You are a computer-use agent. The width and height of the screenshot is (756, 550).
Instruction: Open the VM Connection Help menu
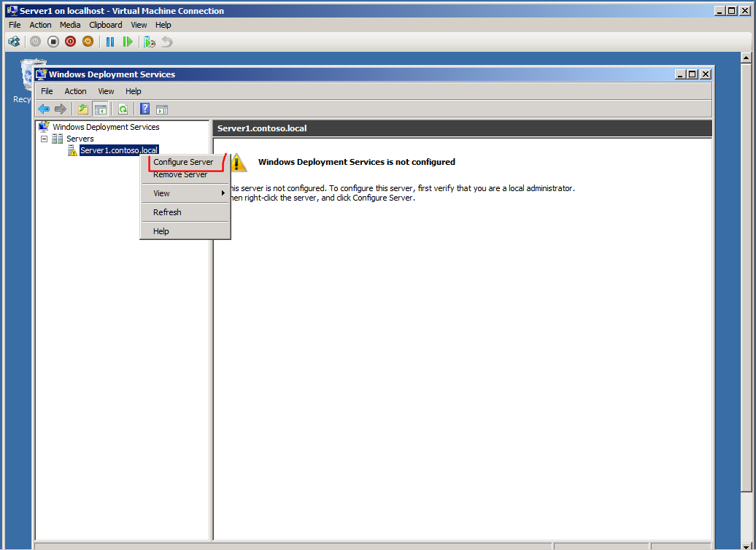click(x=163, y=25)
